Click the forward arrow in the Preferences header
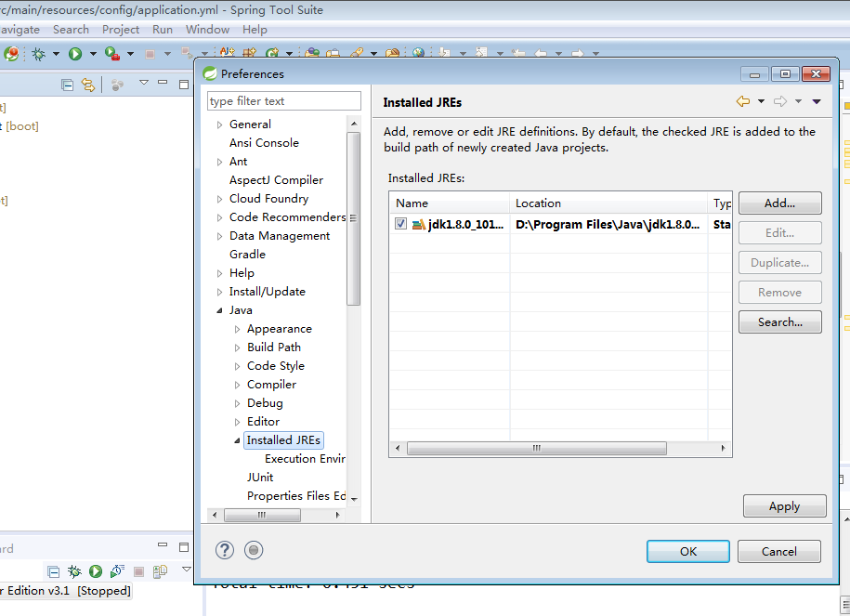 (x=780, y=101)
